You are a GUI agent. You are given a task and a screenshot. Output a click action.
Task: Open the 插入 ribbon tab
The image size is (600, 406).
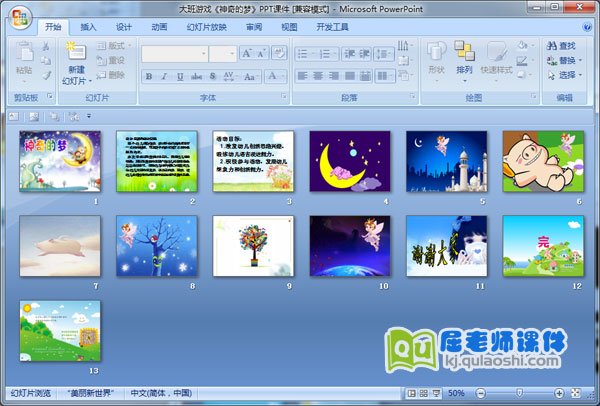click(89, 27)
